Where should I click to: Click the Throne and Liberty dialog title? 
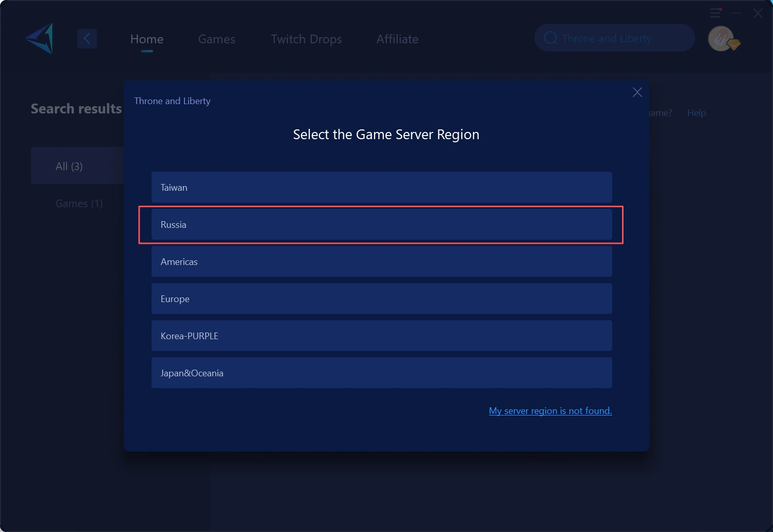point(172,101)
